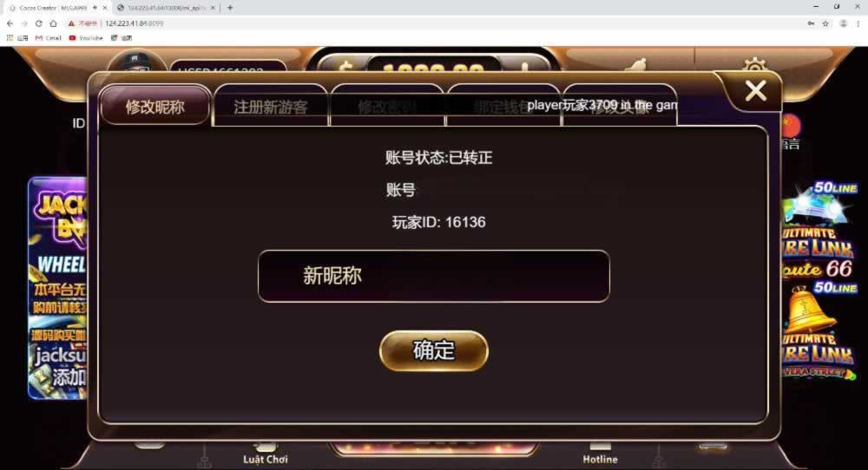Open a new browser tab with plus
868x470 pixels.
(x=230, y=8)
